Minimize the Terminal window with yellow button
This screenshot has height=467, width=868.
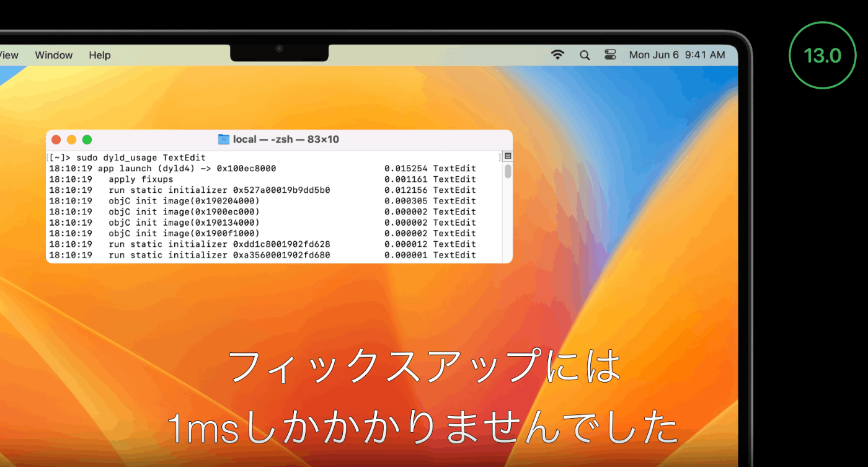pyautogui.click(x=71, y=140)
